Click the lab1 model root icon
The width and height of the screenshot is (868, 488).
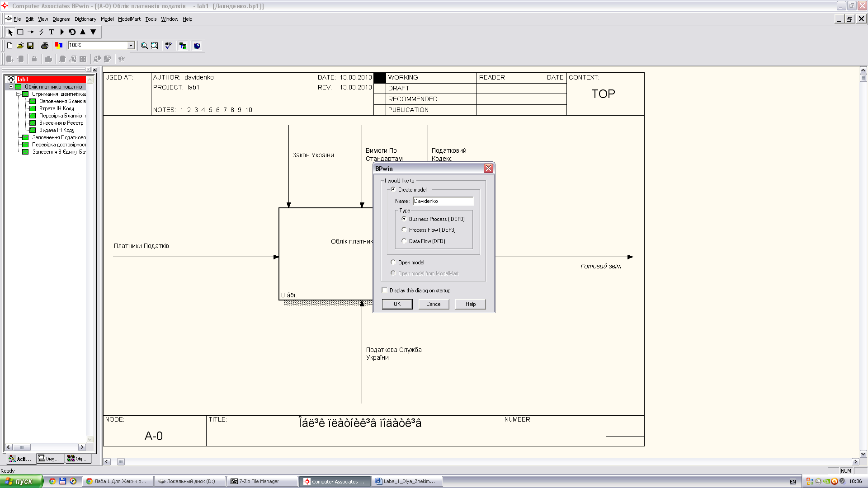coord(11,80)
